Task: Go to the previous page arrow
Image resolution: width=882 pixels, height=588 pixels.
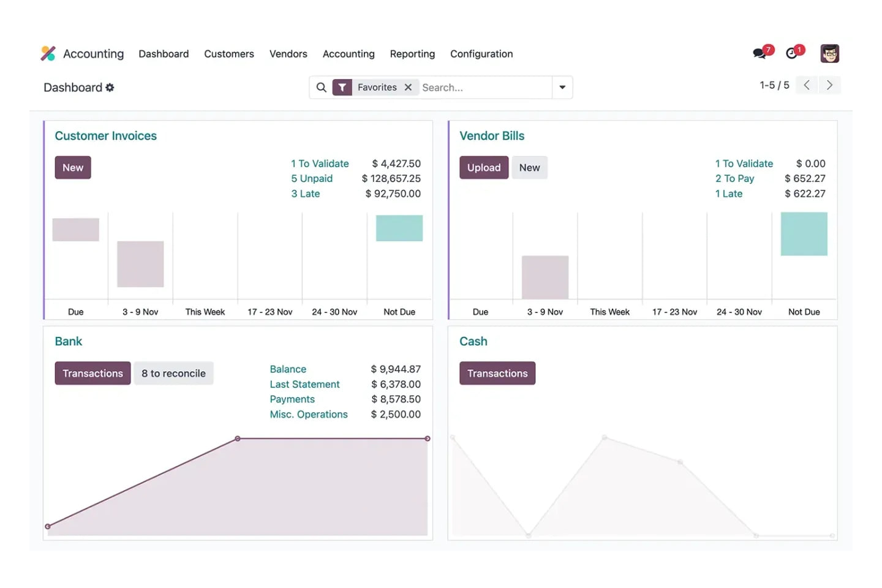Action: [807, 85]
